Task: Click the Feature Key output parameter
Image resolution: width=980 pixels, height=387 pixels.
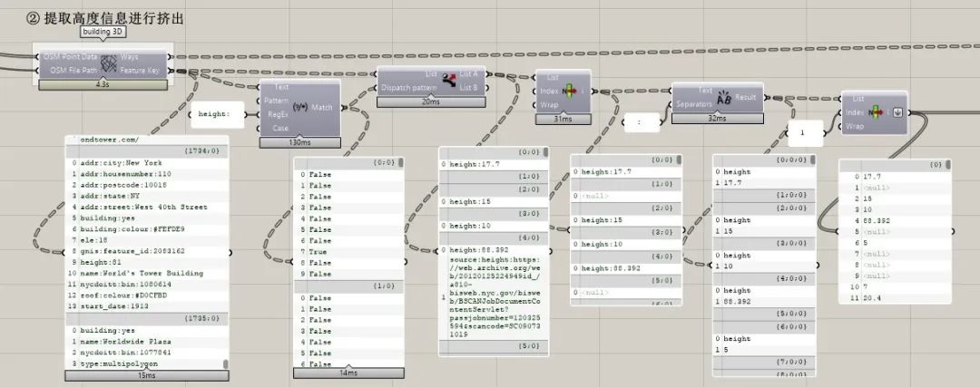Action: click(140, 71)
